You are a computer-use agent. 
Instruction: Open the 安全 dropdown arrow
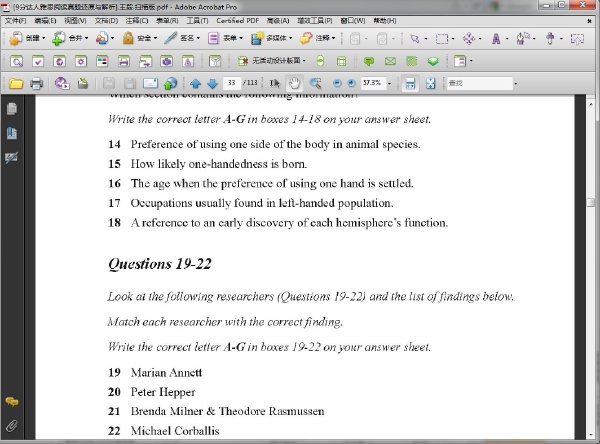click(155, 38)
